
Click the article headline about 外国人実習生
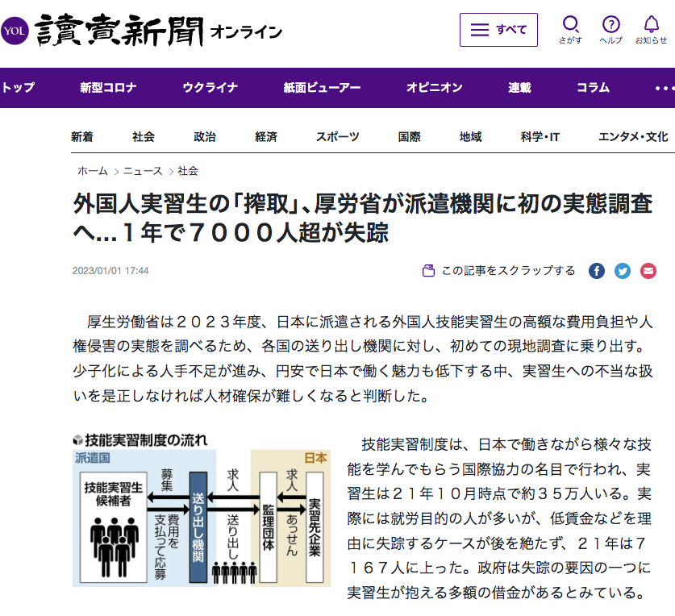(x=363, y=218)
